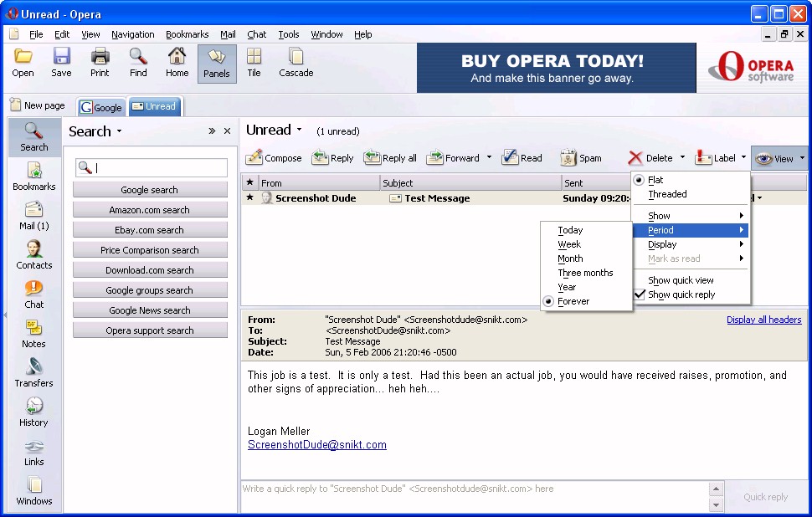812x517 pixels.
Task: Open the History panel icon
Action: click(x=33, y=407)
